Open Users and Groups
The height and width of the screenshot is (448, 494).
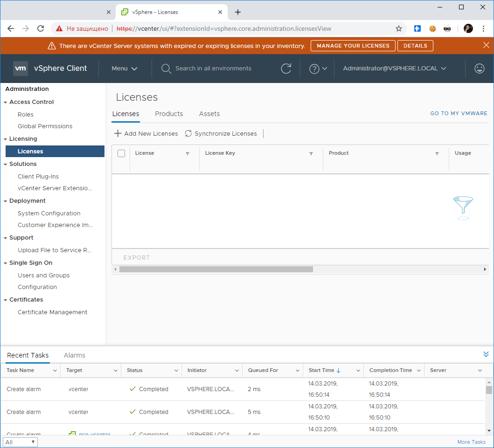[43, 276]
